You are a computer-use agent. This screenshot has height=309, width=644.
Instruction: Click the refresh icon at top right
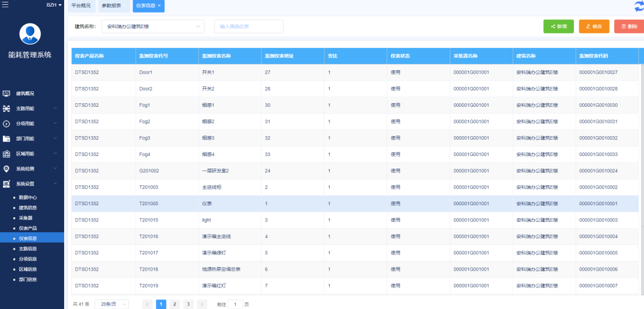tap(639, 6)
